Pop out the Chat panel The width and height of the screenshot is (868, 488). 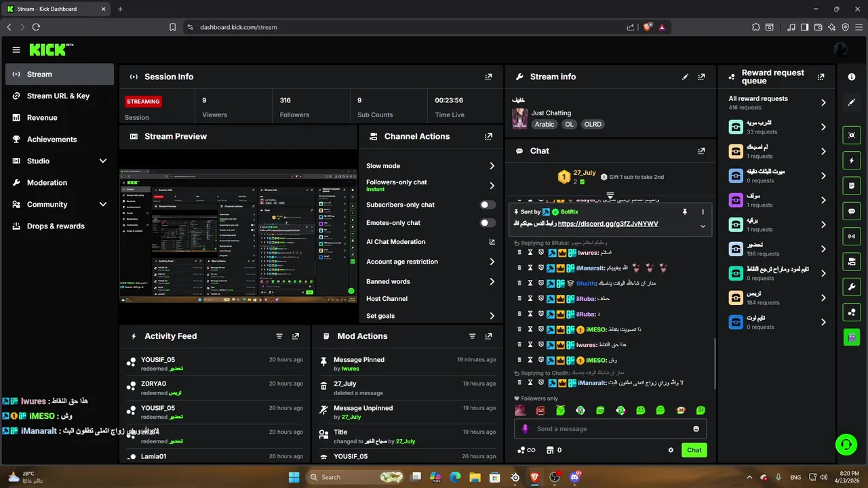coord(702,150)
